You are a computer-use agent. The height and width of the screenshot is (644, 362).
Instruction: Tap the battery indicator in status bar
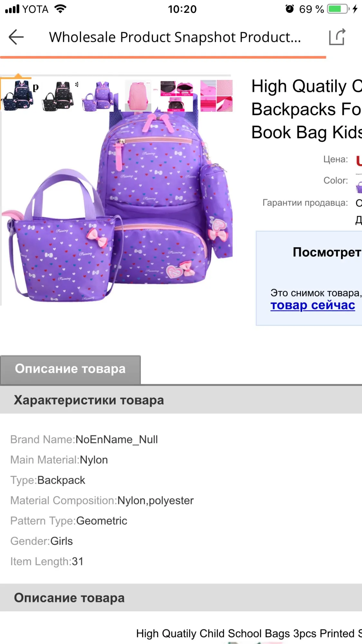coord(338,9)
